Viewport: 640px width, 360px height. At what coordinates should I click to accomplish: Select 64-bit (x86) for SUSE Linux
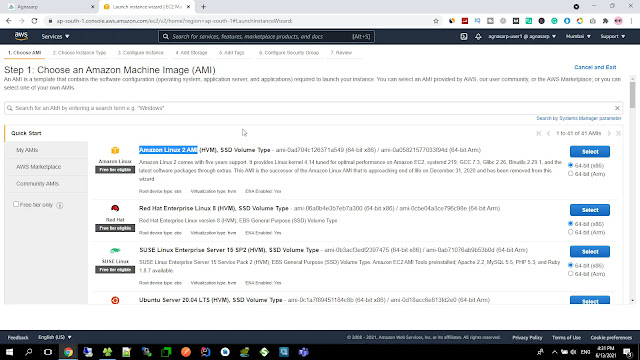click(x=571, y=265)
